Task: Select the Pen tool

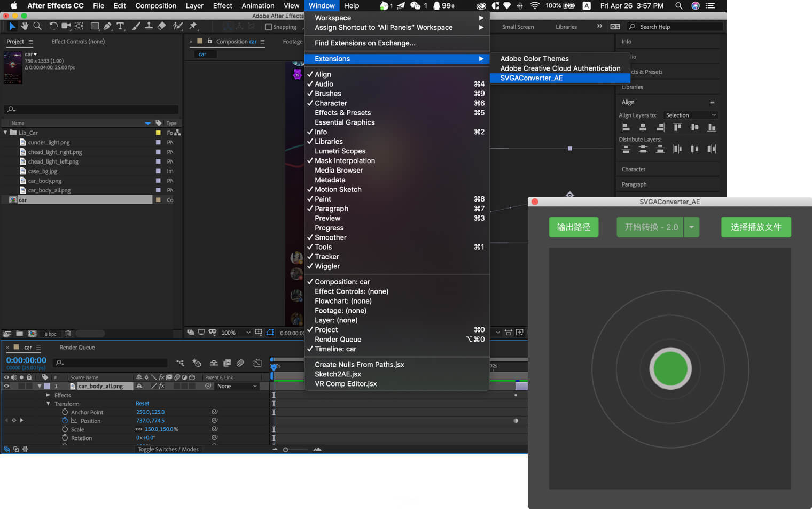Action: coord(107,26)
